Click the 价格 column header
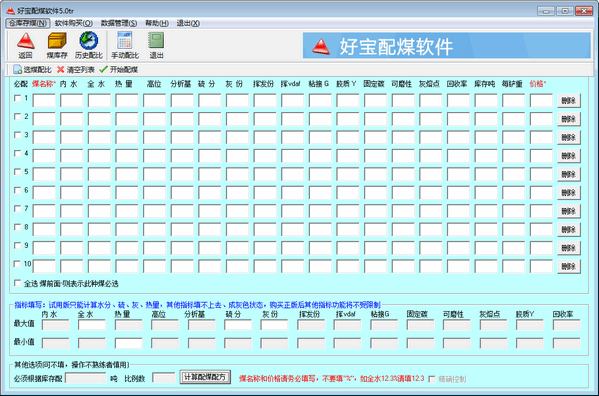Screen dimensions: 599x396 click(x=537, y=84)
